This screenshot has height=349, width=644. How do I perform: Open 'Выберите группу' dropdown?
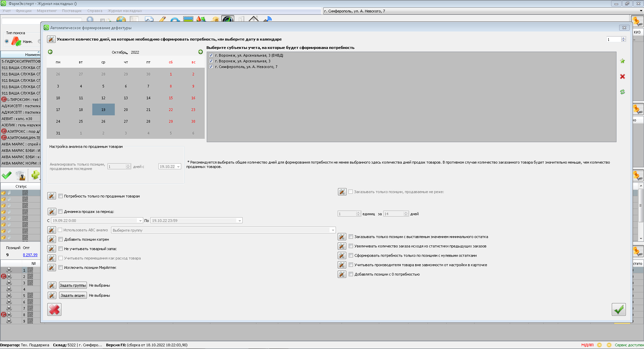333,230
